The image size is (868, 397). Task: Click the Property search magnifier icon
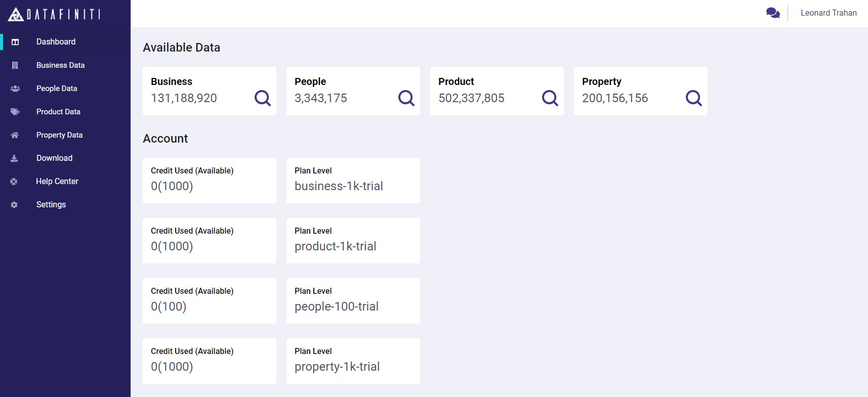(693, 98)
